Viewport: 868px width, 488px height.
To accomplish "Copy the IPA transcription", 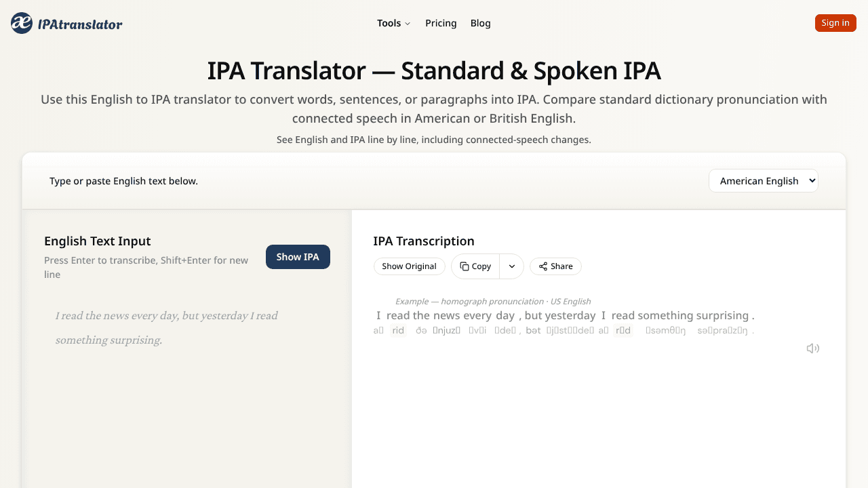I will point(475,266).
